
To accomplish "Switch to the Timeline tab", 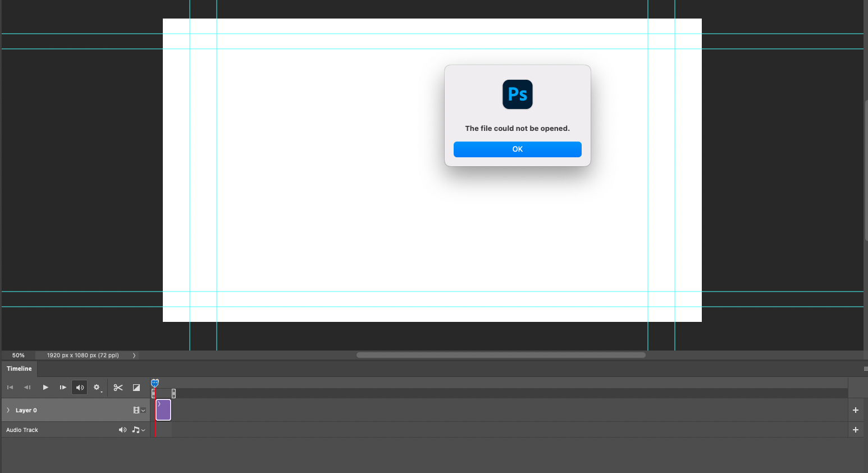I will pos(19,369).
